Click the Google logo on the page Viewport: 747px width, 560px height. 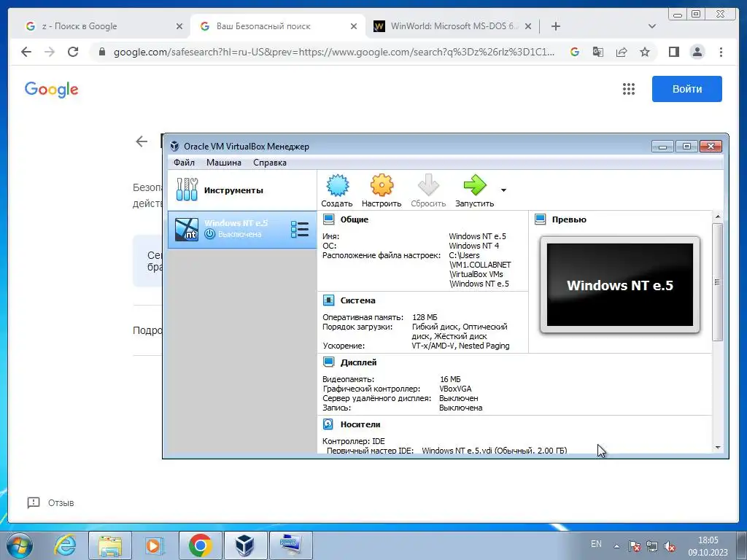tap(52, 90)
